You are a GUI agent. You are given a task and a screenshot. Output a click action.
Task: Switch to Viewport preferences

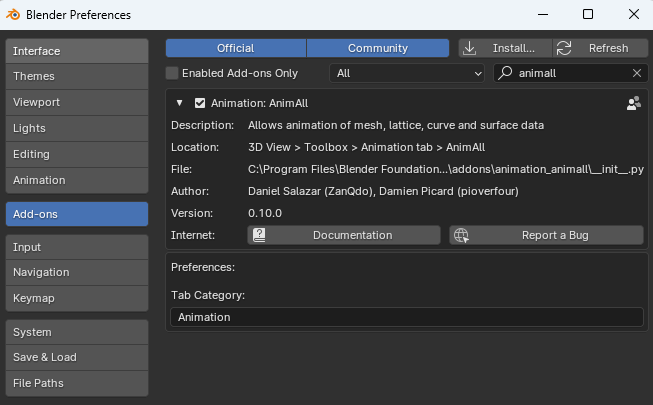[77, 102]
